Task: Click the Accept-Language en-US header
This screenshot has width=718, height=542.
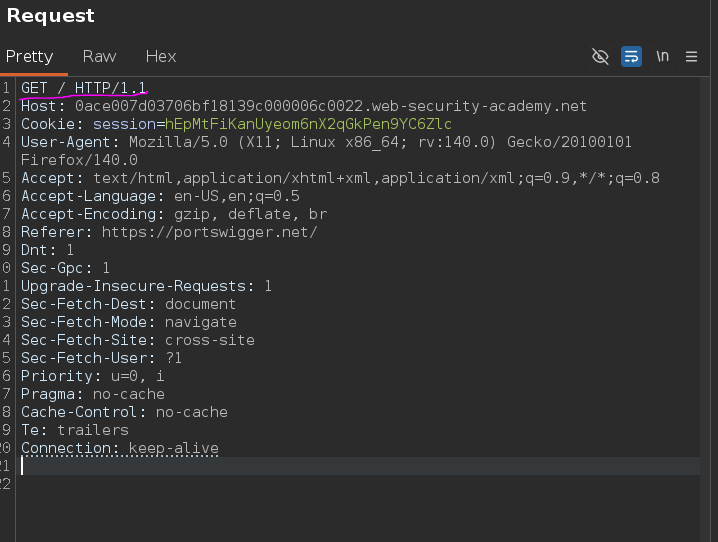Action: pyautogui.click(x=160, y=196)
